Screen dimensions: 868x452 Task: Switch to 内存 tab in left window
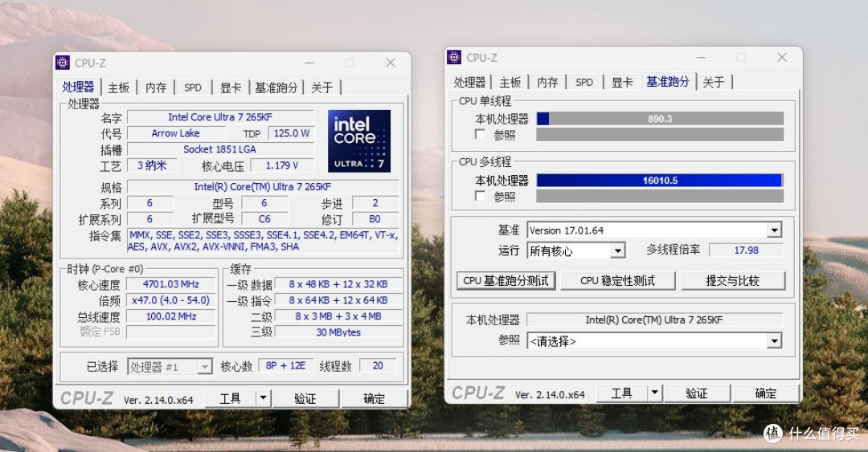[156, 88]
